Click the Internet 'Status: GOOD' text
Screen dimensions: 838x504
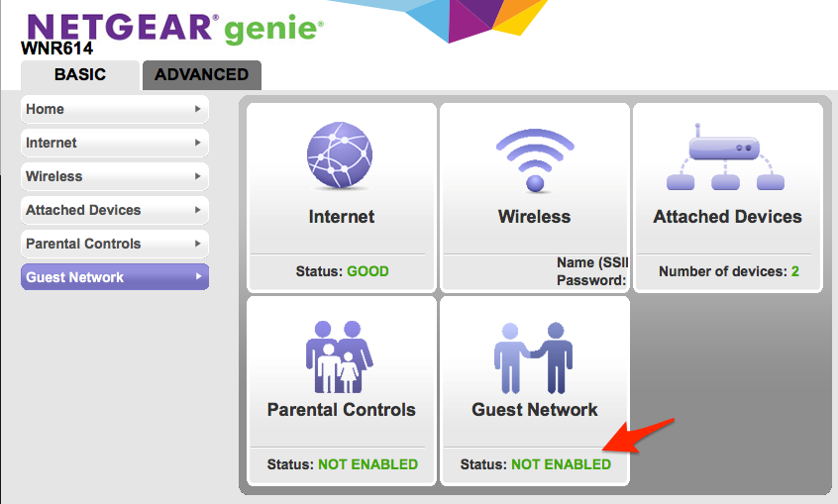pyautogui.click(x=343, y=271)
